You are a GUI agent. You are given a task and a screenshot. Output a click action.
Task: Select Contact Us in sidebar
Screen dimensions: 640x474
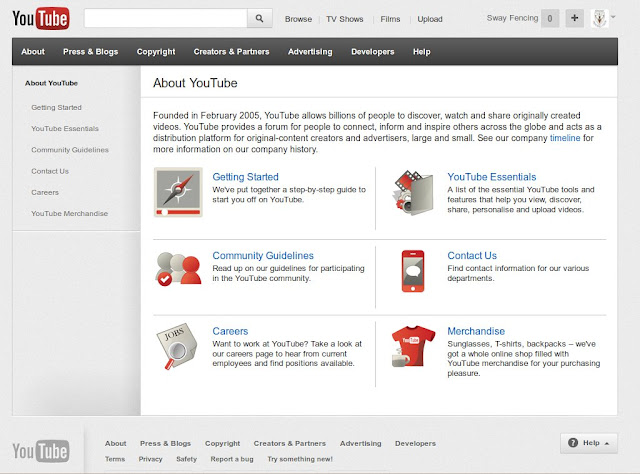[x=50, y=171]
